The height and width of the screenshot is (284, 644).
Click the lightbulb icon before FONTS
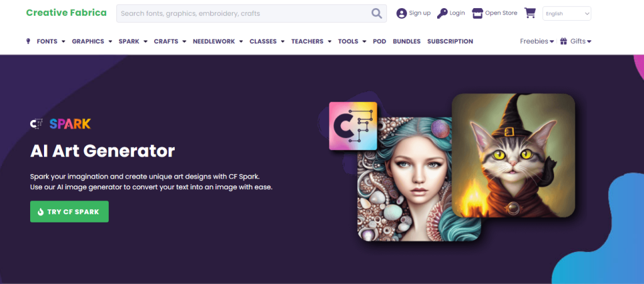28,41
